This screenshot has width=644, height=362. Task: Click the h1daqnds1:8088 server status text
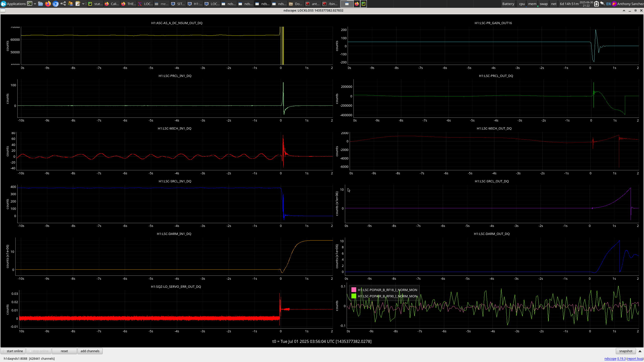pyautogui.click(x=29, y=358)
